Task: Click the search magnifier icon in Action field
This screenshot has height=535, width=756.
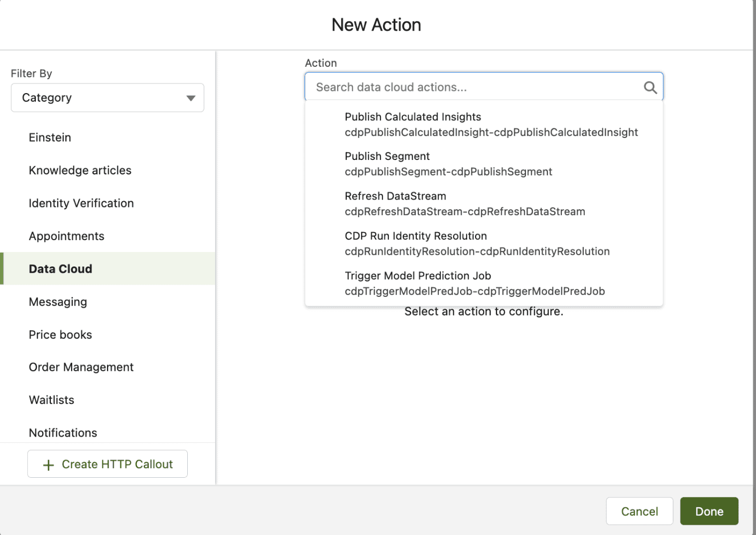Action: coord(650,87)
